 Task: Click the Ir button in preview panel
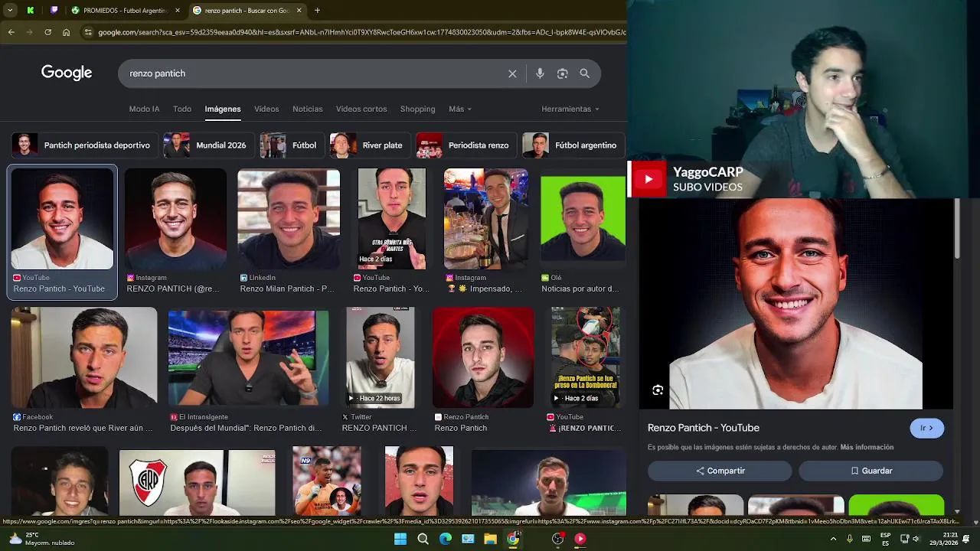926,428
